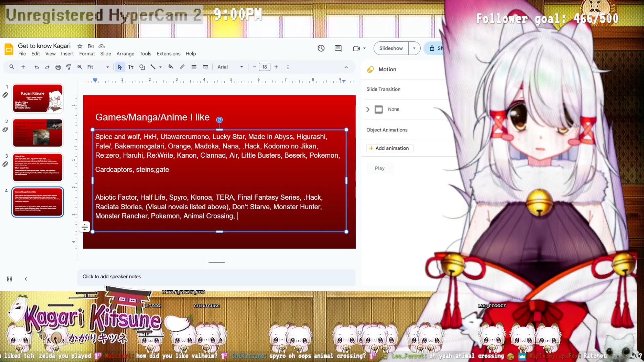Click the paint format roller icon
The height and width of the screenshot is (362, 644).
[69, 67]
